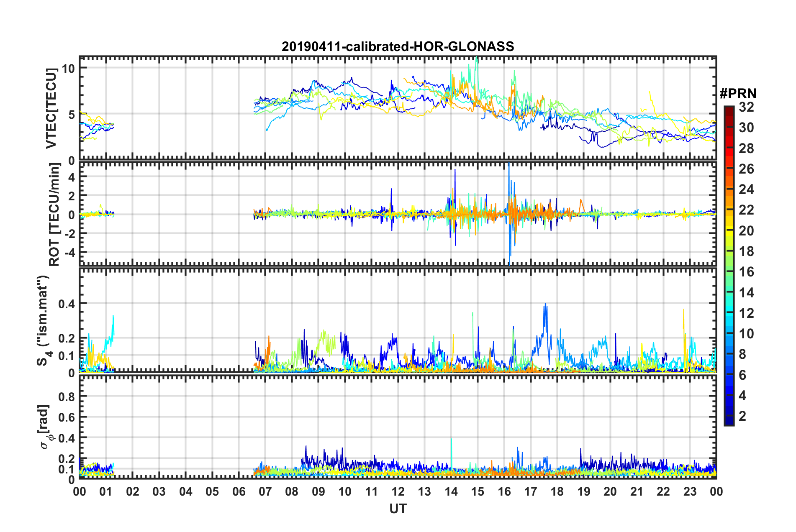Click the #PRN colorbar title

point(738,94)
